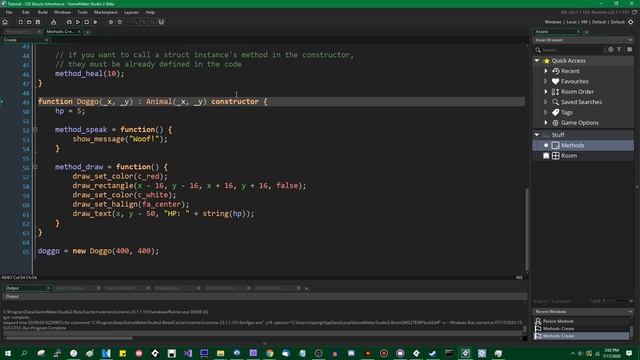Save the project using toolbar icon
Viewport: 640px width, 360px height.
pyautogui.click(x=38, y=22)
